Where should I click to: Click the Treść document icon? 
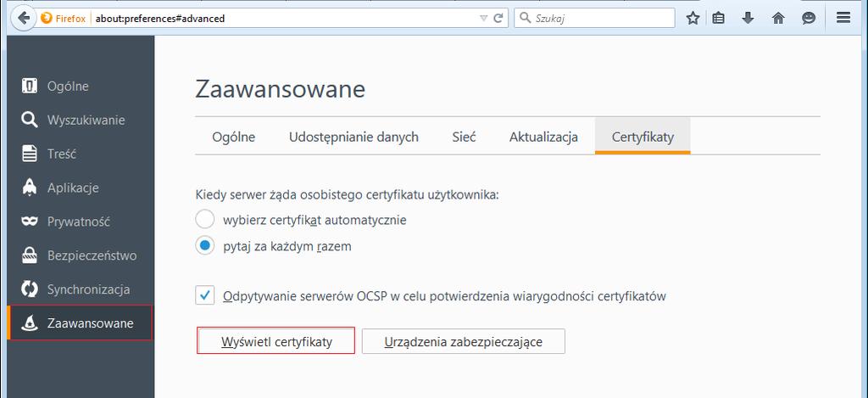[x=30, y=154]
